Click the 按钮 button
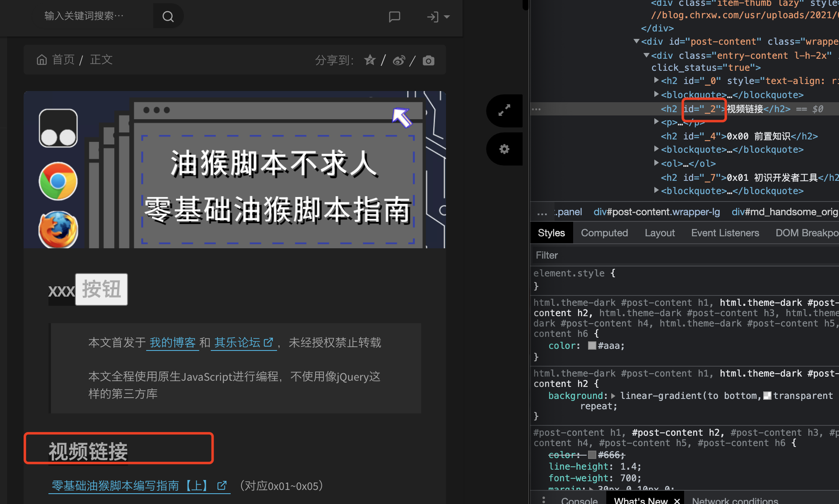Image resolution: width=839 pixels, height=504 pixels. [x=101, y=289]
